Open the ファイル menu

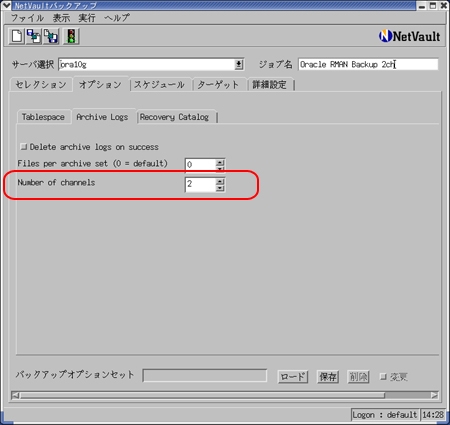pos(27,18)
